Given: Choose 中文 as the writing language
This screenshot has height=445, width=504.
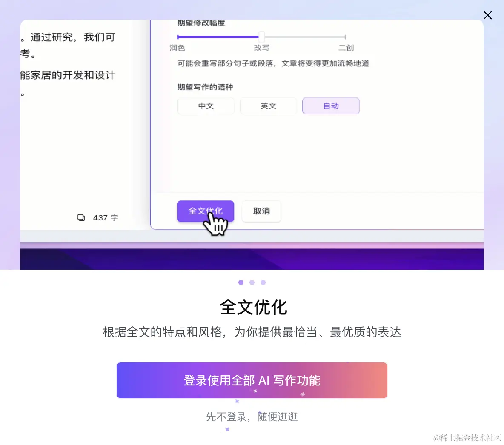Looking at the screenshot, I should [206, 106].
